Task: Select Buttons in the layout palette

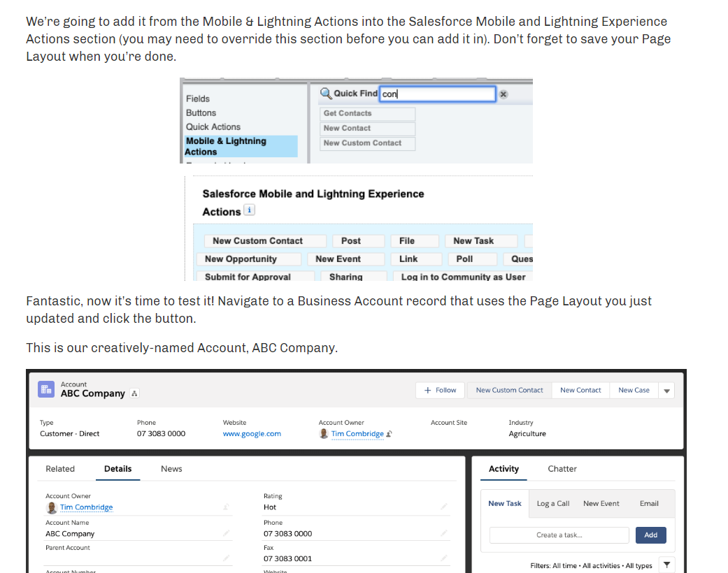Action: (x=201, y=113)
